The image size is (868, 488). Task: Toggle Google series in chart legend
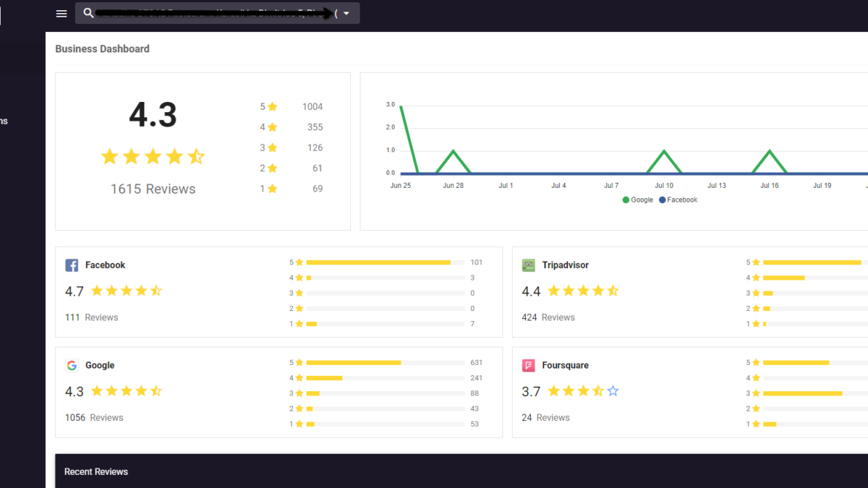coord(637,200)
